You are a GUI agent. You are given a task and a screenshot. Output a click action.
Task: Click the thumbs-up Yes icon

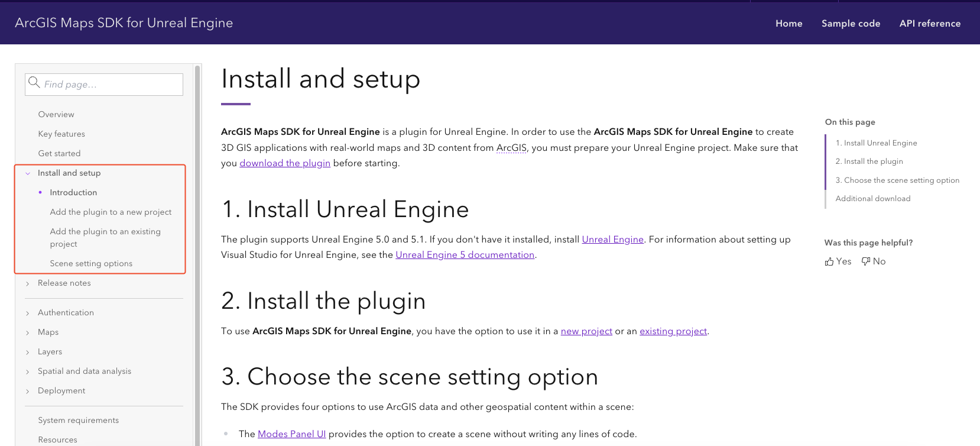829,261
